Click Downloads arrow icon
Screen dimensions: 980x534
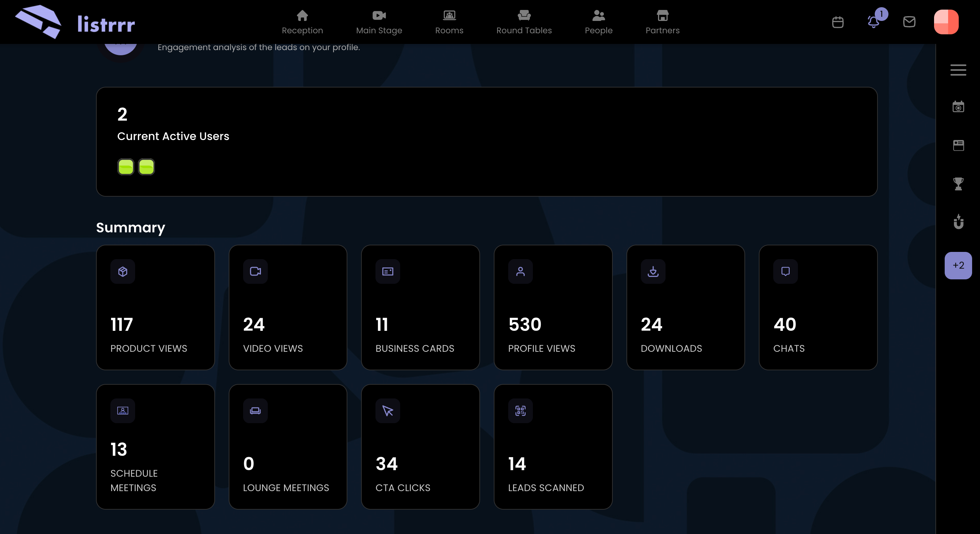pyautogui.click(x=653, y=271)
